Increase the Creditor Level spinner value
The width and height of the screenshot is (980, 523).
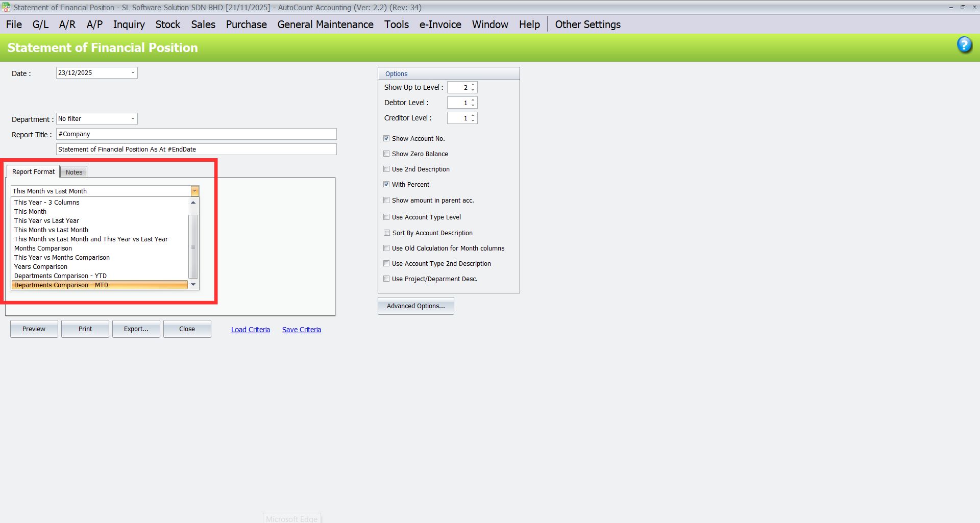473,115
